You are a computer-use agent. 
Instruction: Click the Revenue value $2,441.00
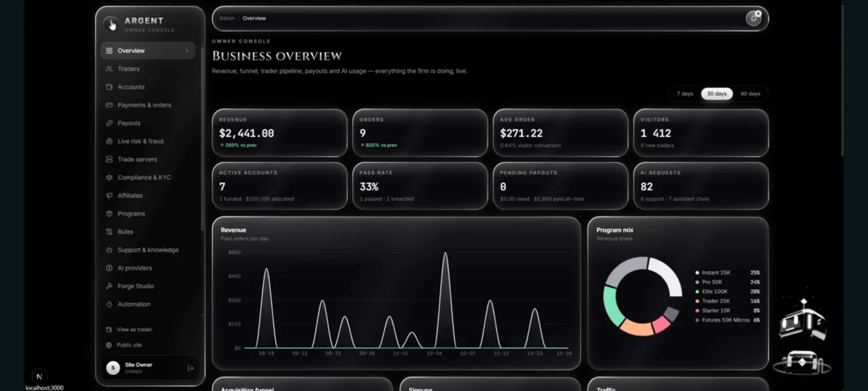247,134
